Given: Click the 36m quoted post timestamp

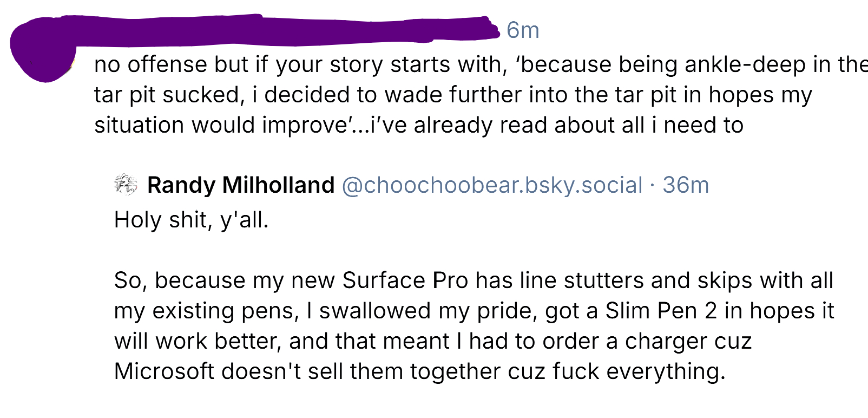Looking at the screenshot, I should coord(686,185).
